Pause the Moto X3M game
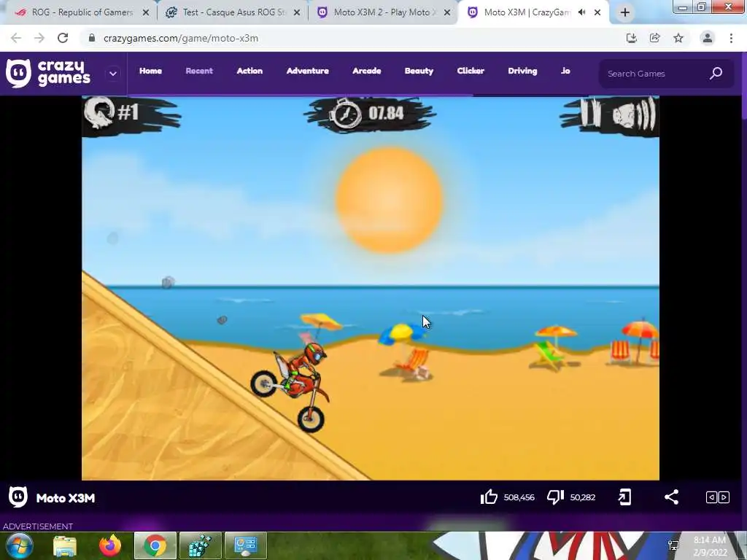747x560 pixels. 590,113
